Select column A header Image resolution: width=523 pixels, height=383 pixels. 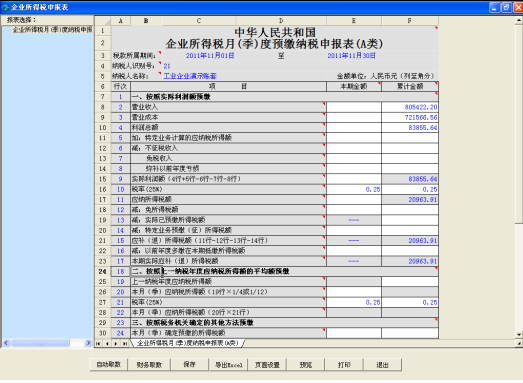(x=120, y=21)
